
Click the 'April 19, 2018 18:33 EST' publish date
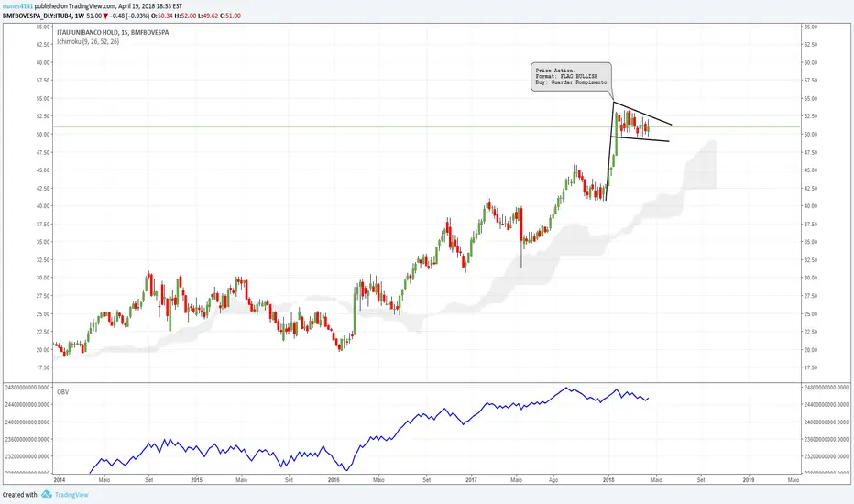pos(149,6)
